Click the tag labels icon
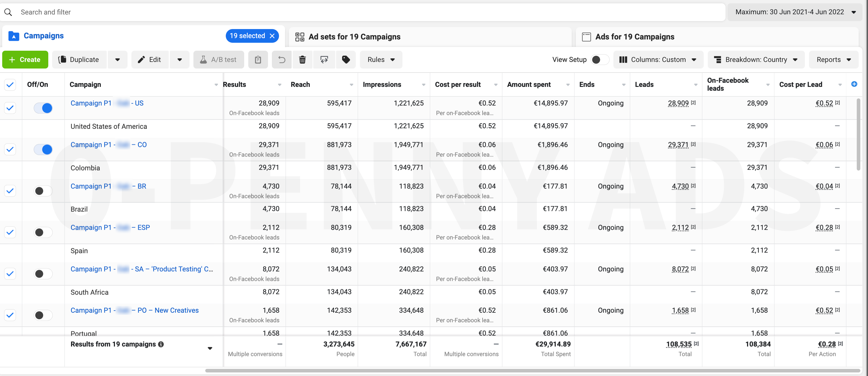Viewport: 868px width, 376px height. click(x=346, y=59)
